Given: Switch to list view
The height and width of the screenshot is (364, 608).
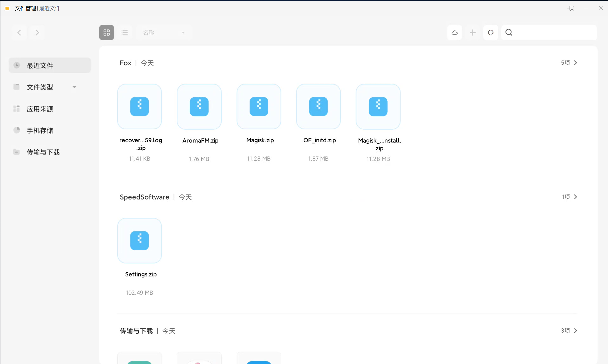Looking at the screenshot, I should tap(124, 32).
